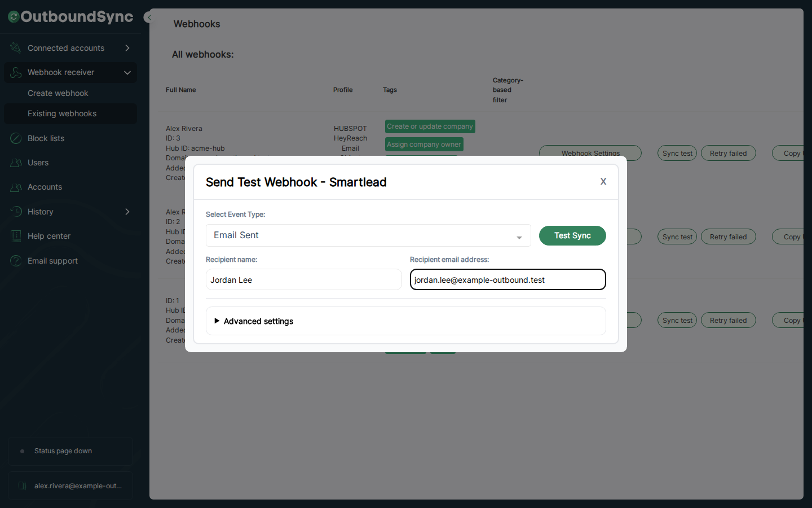Click the Advanced settings label
The image size is (812, 508).
pyautogui.click(x=258, y=321)
